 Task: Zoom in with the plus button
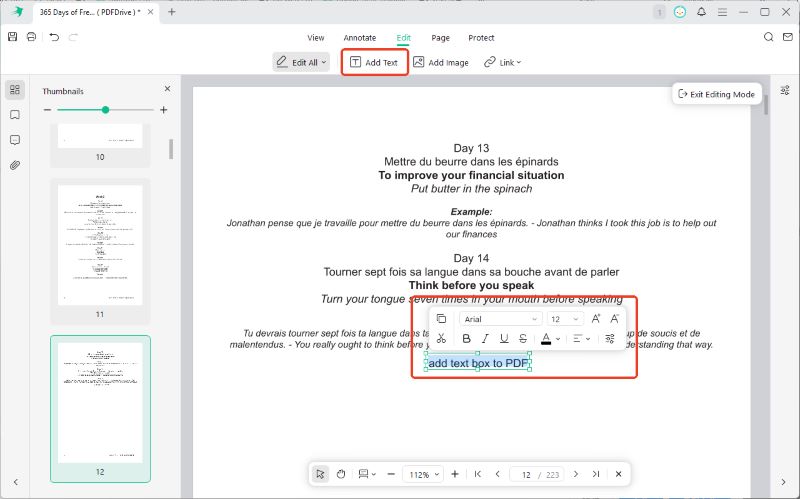tap(455, 474)
